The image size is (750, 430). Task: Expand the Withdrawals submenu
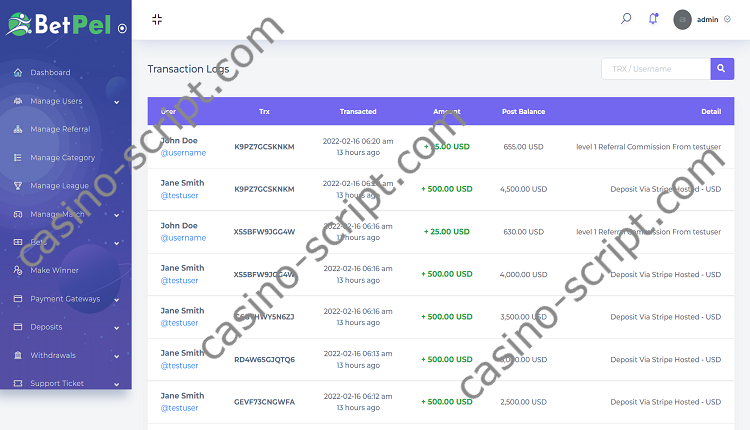tap(116, 355)
